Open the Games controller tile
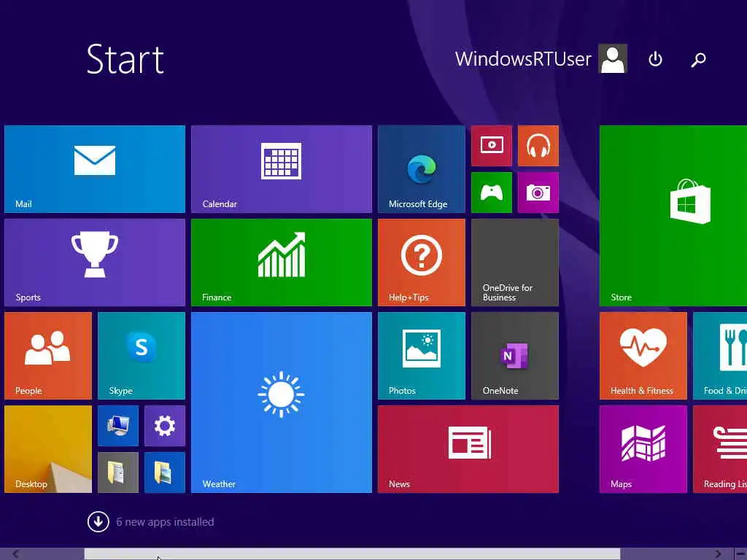The width and height of the screenshot is (747, 560). coord(492,192)
